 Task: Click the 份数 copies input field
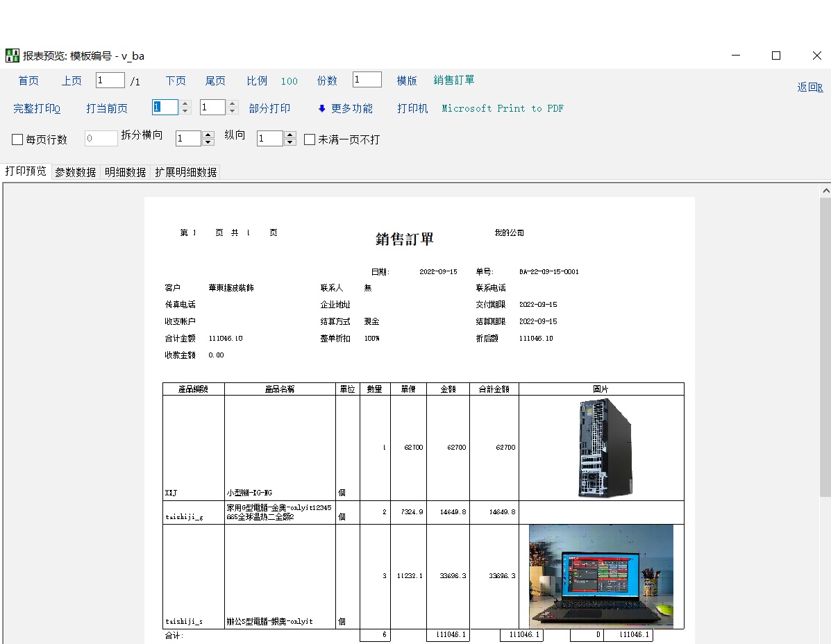pos(367,80)
